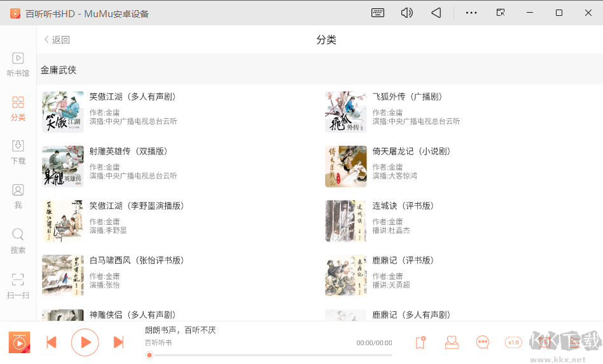603x364 pixels.
Task: Launch the 扫一扫 scan icon
Action: click(18, 285)
